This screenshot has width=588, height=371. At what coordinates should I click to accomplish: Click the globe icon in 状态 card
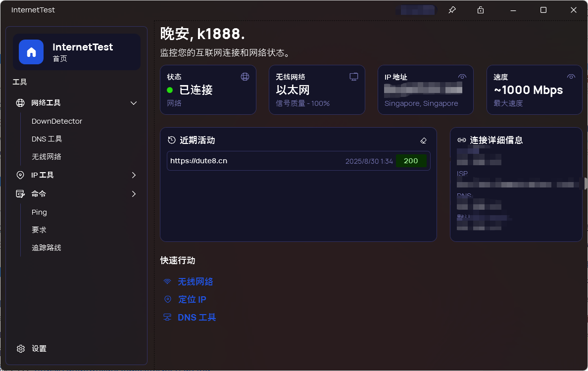(x=245, y=77)
